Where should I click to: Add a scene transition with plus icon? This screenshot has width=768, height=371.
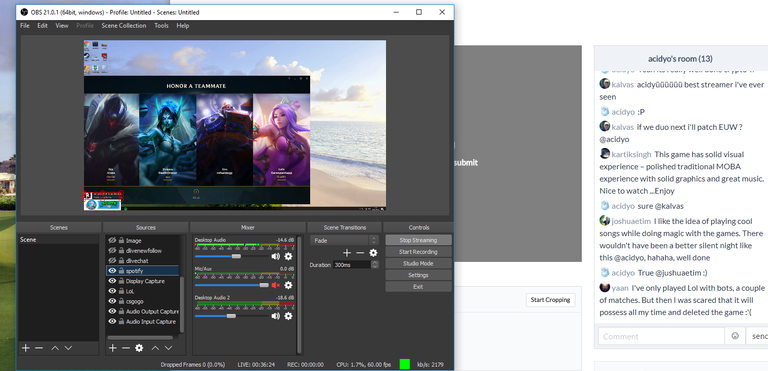(x=347, y=253)
